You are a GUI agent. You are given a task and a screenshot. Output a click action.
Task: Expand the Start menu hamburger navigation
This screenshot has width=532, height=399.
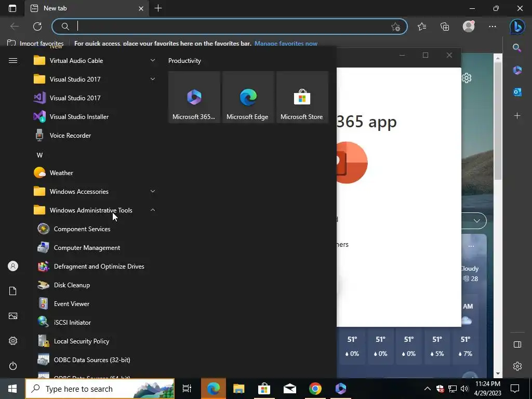(x=13, y=61)
